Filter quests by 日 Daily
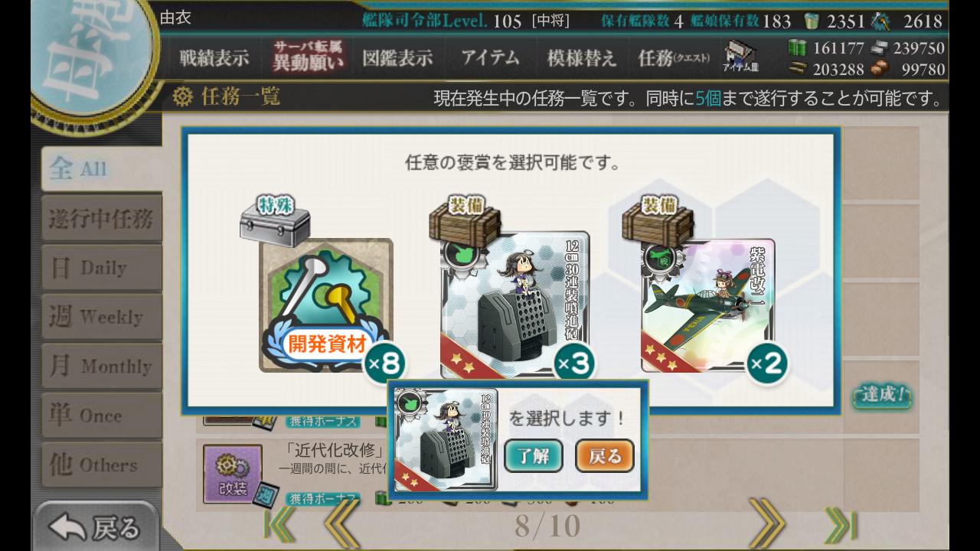 click(102, 268)
